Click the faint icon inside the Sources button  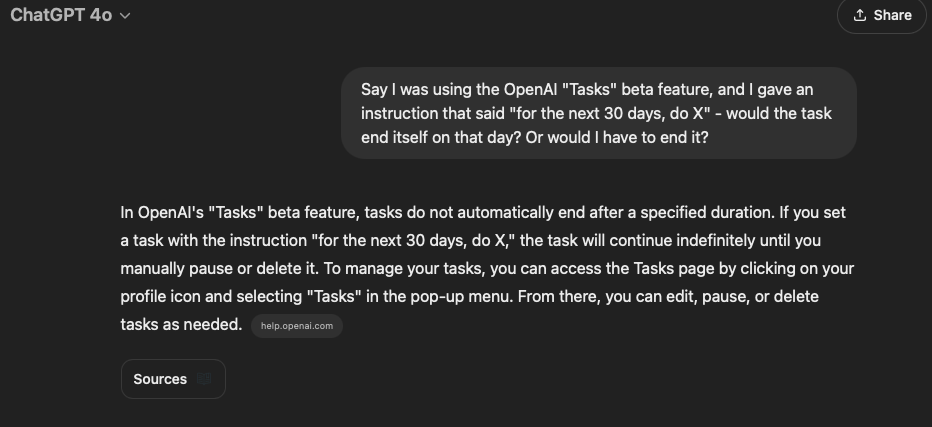click(x=204, y=379)
